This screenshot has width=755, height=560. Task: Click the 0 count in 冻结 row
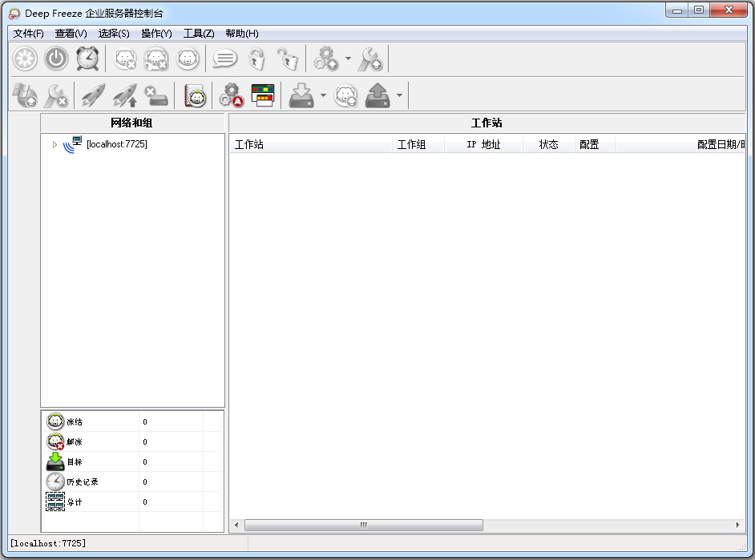click(145, 422)
